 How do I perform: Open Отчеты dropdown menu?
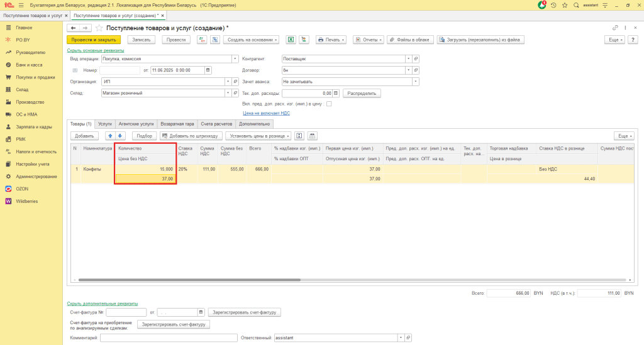(369, 40)
